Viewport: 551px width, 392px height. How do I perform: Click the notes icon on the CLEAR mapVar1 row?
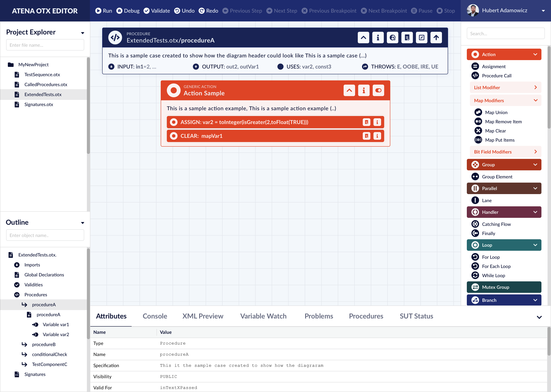coord(366,136)
